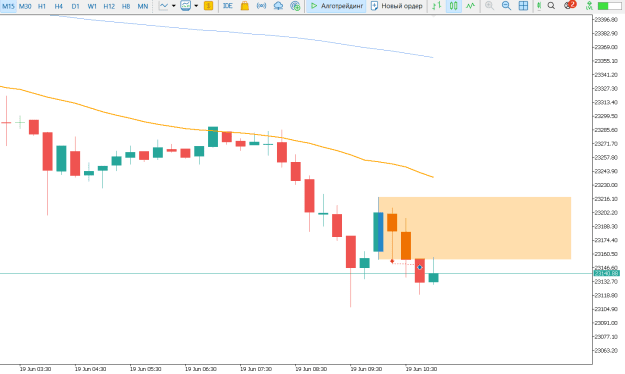Click the Новый ордер button
This screenshot has height=374, width=625.
[397, 6]
